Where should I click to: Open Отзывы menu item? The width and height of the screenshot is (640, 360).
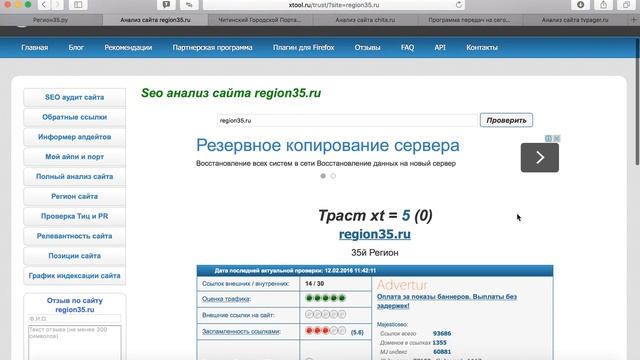coord(367,47)
